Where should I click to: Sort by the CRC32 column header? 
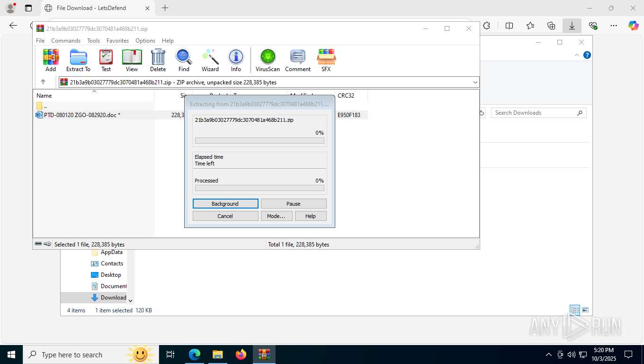click(x=351, y=96)
